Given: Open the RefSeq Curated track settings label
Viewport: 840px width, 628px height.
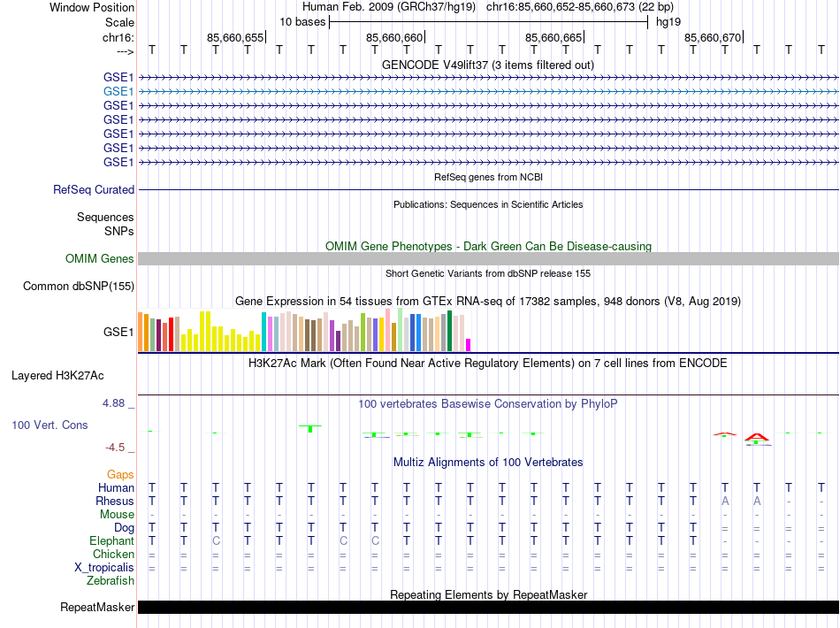Looking at the screenshot, I should (x=94, y=189).
